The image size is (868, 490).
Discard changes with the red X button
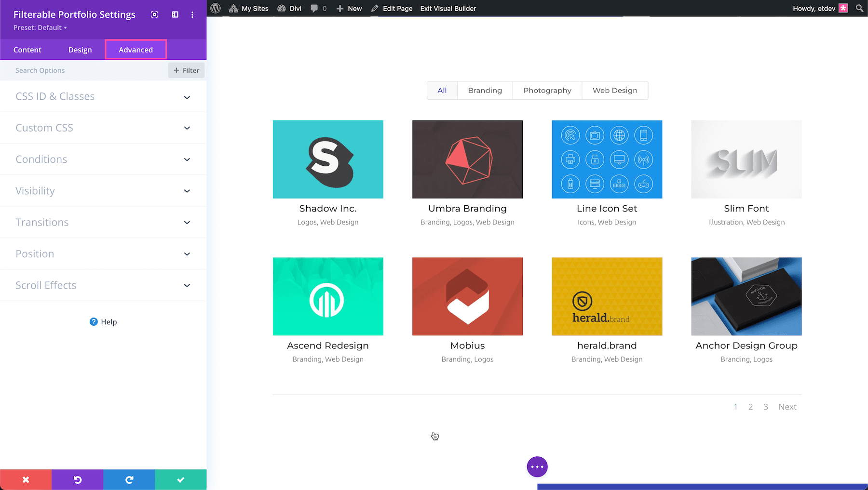click(x=26, y=479)
